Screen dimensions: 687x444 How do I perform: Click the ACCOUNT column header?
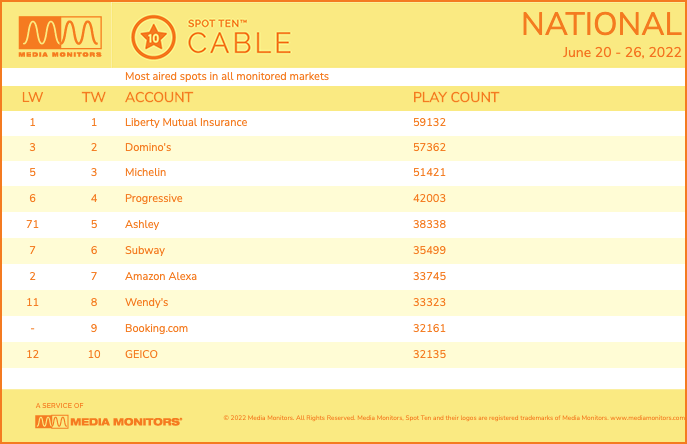coord(159,97)
